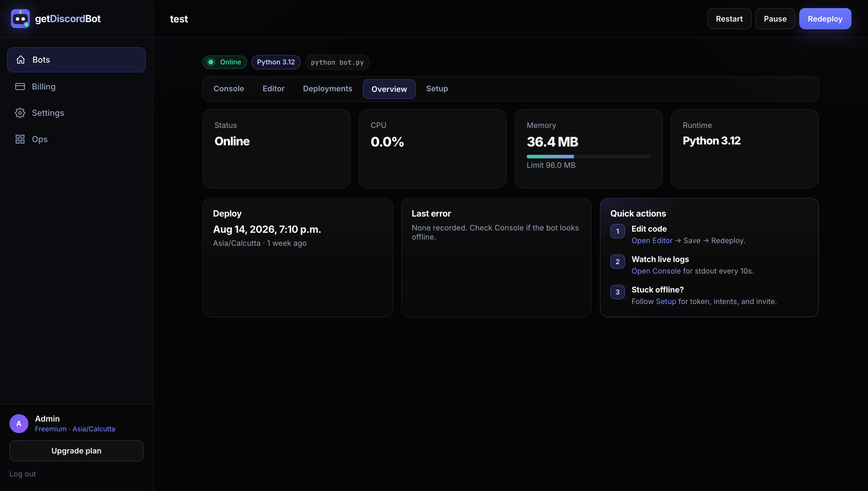The image size is (868, 491).
Task: Open the Bots sidebar item
Action: (76, 60)
